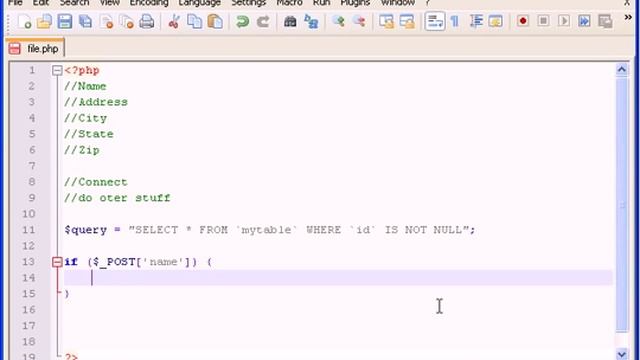Toggle synchronized vertical scrolling icon
640x360 pixels.
[x=386, y=21]
